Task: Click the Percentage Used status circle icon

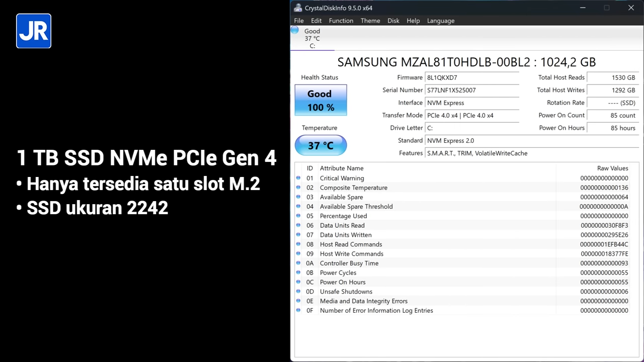Action: [x=298, y=216]
